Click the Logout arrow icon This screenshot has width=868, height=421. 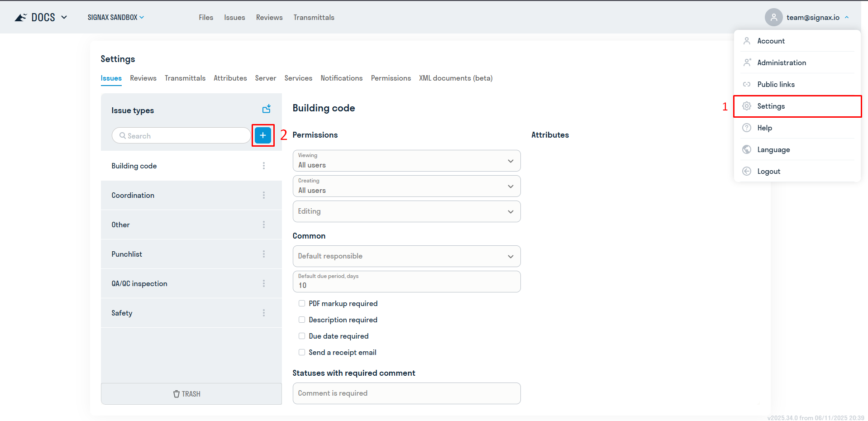(x=747, y=171)
